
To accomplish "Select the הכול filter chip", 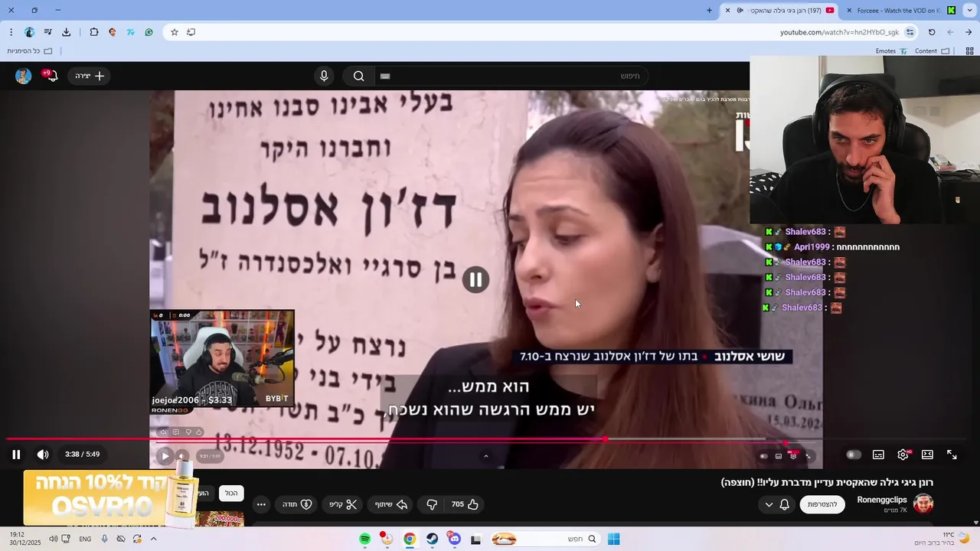I will click(x=231, y=494).
